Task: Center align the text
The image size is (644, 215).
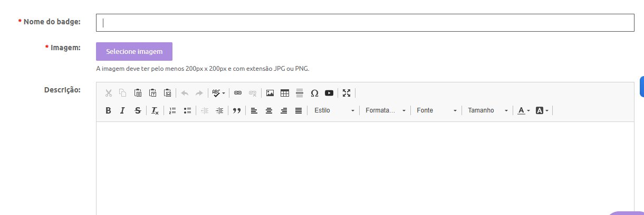Action: 269,110
